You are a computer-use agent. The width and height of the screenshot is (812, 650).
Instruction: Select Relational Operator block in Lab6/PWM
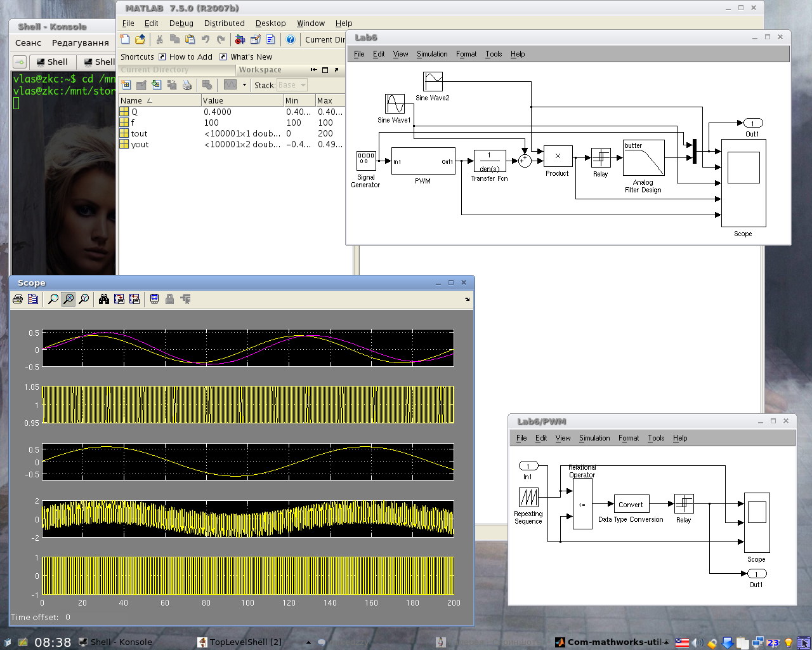click(582, 504)
